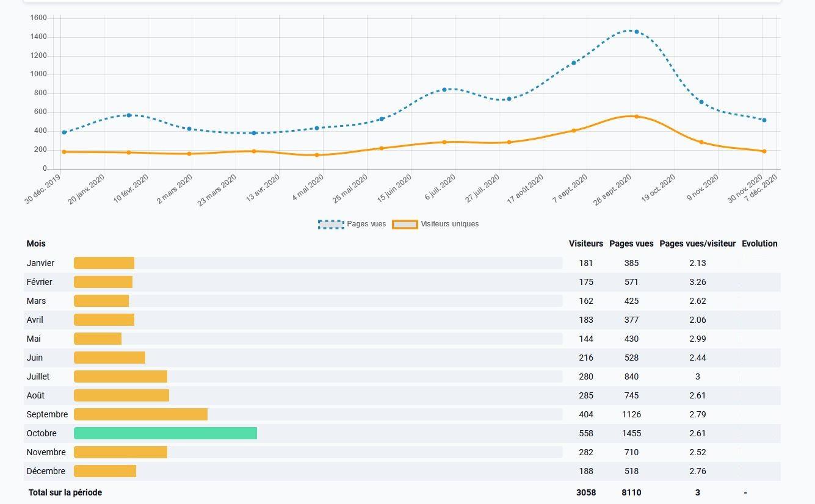
Task: Select the Mars row label
Action: click(36, 301)
